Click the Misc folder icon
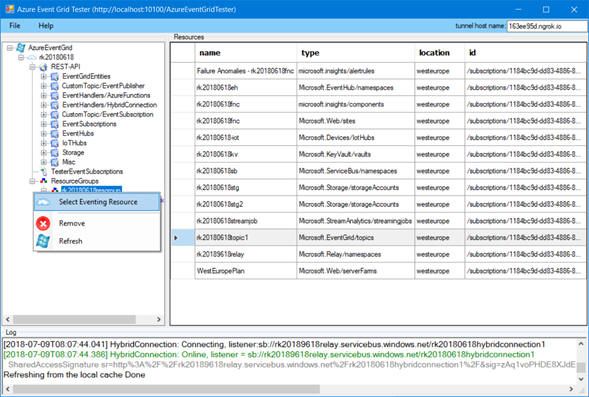This screenshot has width=589, height=397. [x=54, y=162]
